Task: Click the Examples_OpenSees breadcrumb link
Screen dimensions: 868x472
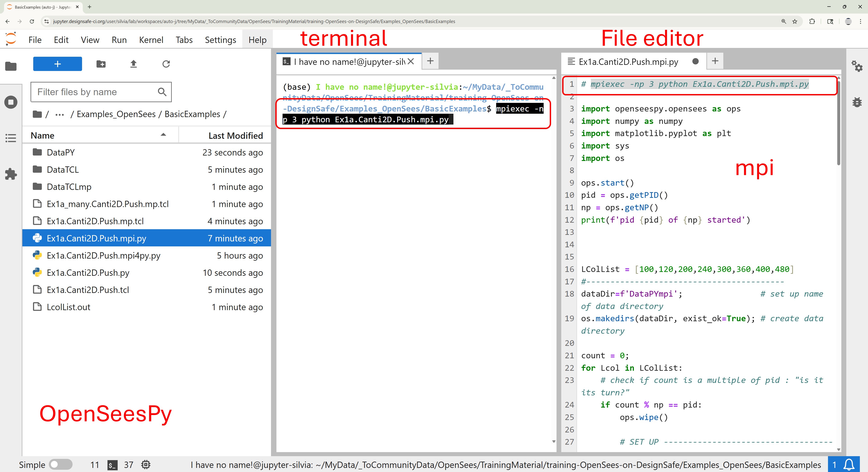Action: point(116,114)
